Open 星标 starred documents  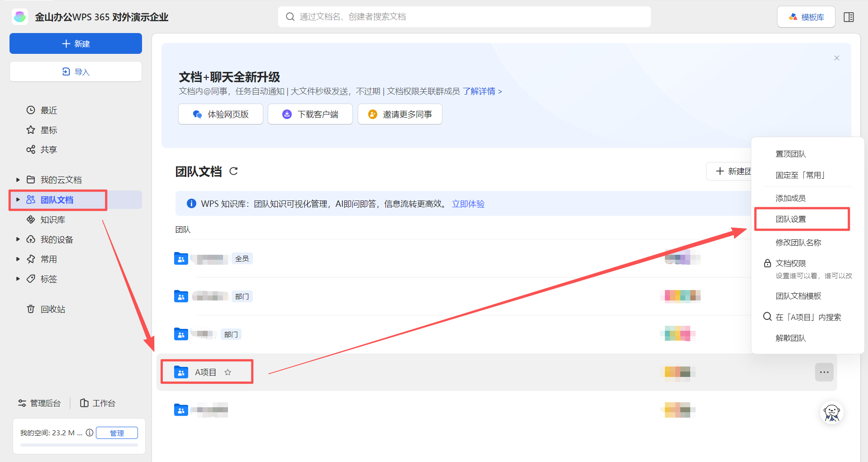48,130
